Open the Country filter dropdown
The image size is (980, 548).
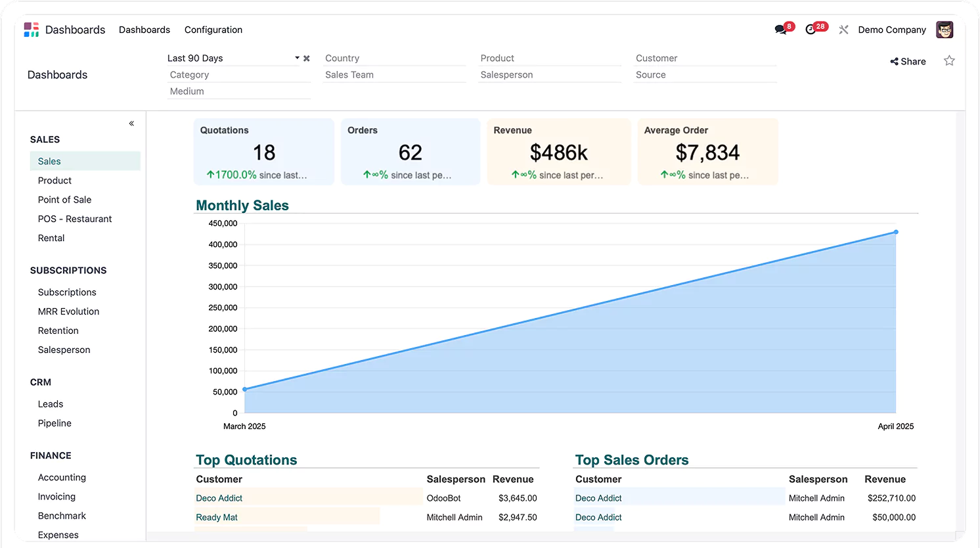394,58
